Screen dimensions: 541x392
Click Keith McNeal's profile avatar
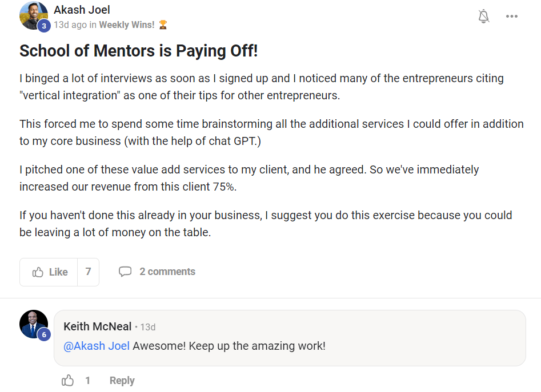pos(32,324)
